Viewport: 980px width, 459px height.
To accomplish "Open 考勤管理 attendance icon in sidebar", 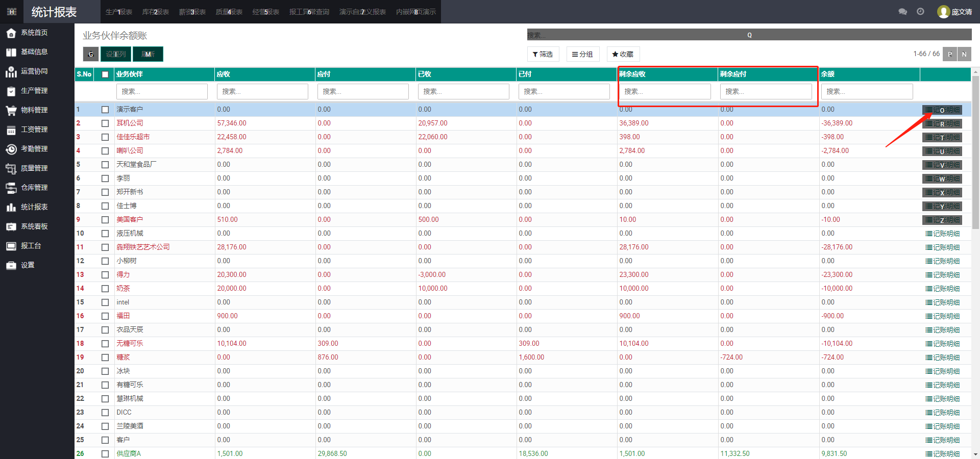I will click(x=11, y=149).
